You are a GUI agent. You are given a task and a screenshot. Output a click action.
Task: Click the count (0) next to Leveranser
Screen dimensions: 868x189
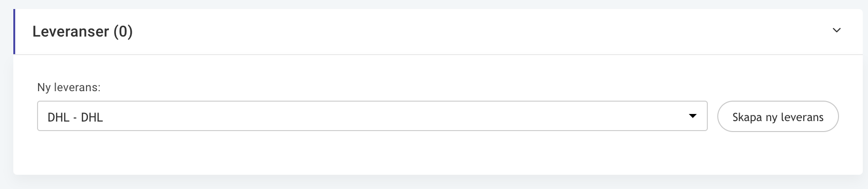tap(123, 31)
